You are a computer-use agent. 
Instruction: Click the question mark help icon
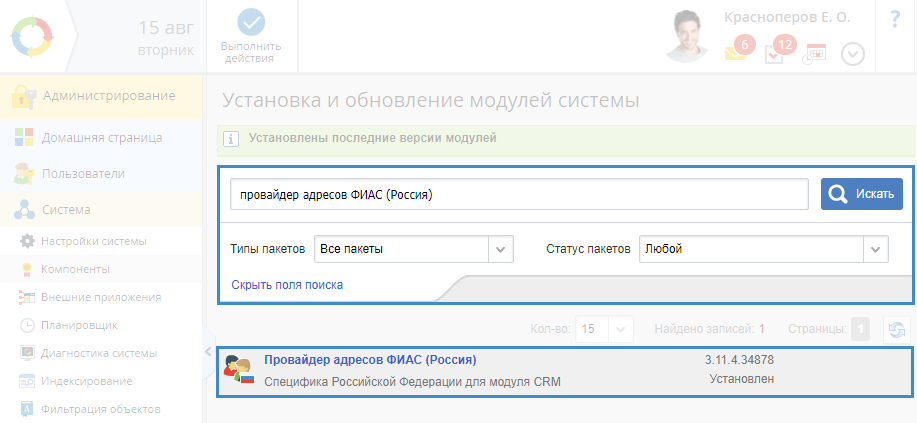[894, 19]
